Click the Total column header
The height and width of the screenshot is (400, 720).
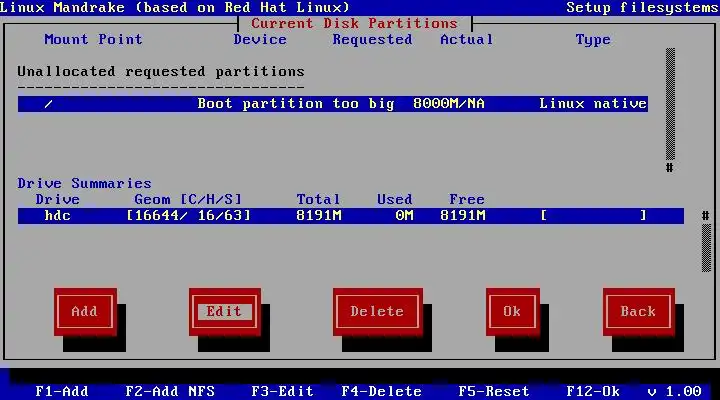coord(318,199)
